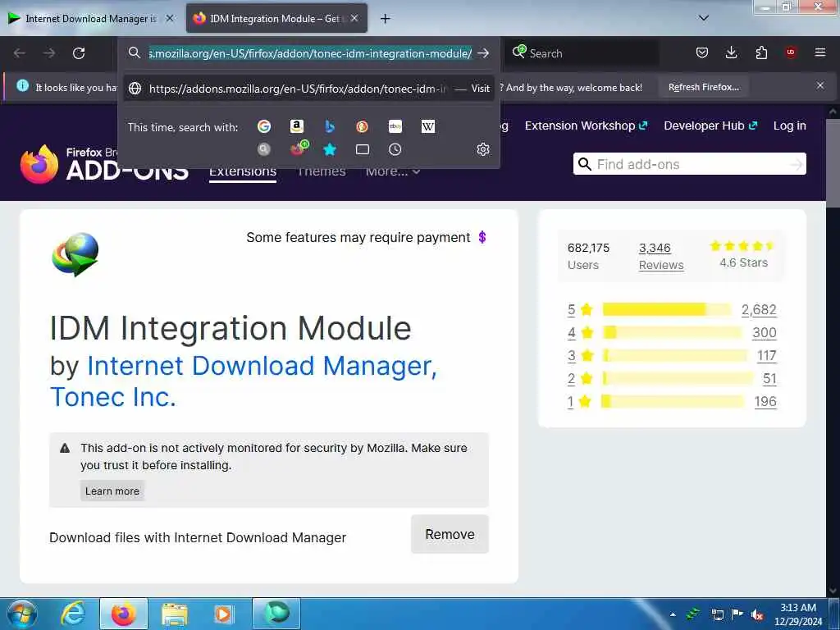This screenshot has height=630, width=840.
Task: Open the 3,346 Reviews link
Action: pos(661,256)
